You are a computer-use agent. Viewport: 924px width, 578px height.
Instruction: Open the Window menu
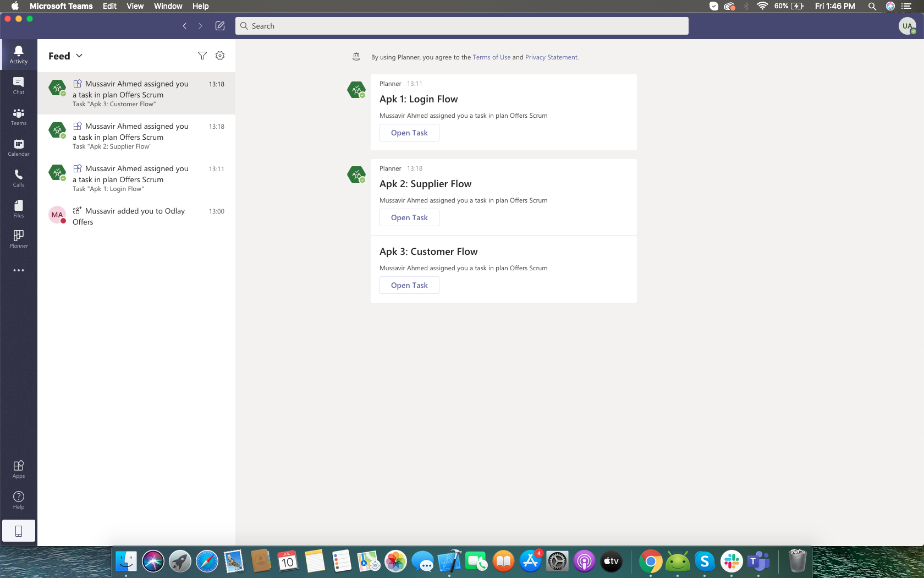(168, 6)
